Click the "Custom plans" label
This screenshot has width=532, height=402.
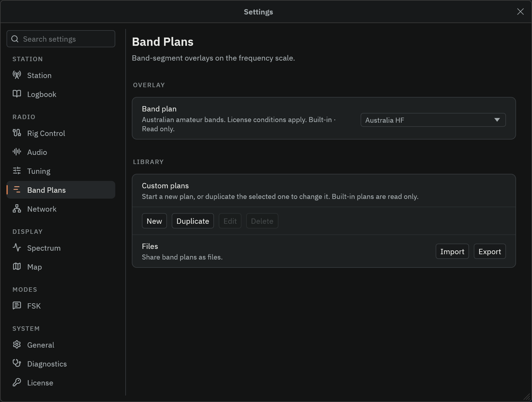click(165, 186)
